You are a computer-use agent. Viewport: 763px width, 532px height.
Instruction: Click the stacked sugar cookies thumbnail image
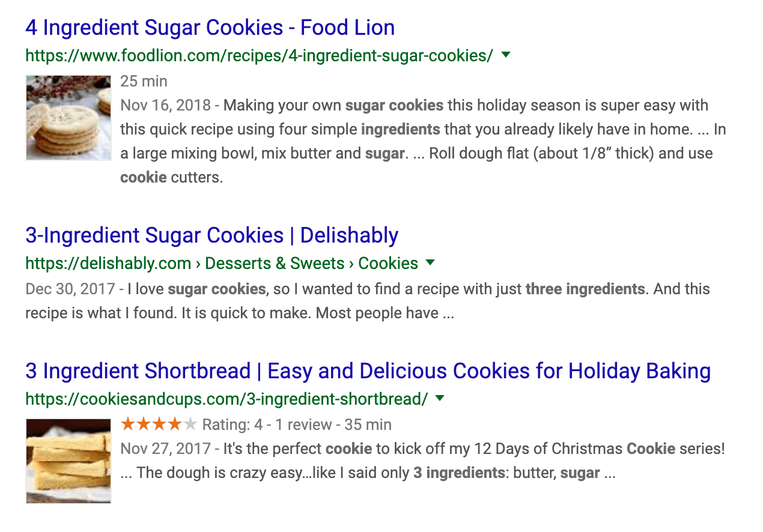(68, 118)
